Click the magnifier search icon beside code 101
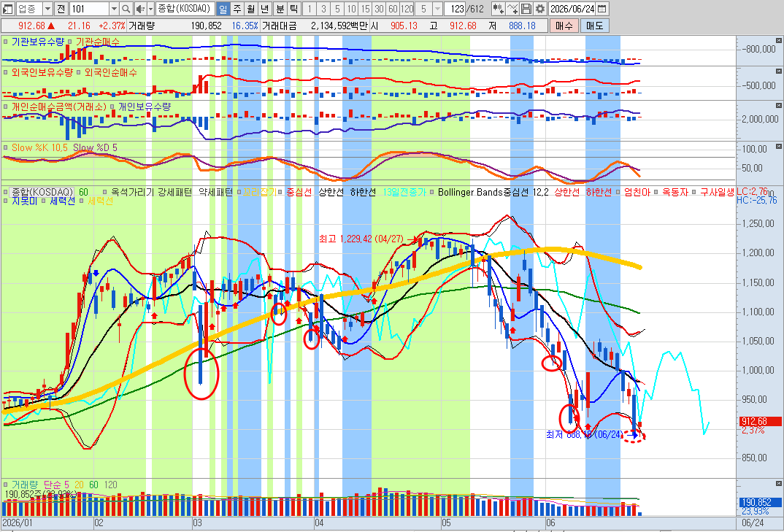The height and width of the screenshot is (532, 784). coord(126,9)
